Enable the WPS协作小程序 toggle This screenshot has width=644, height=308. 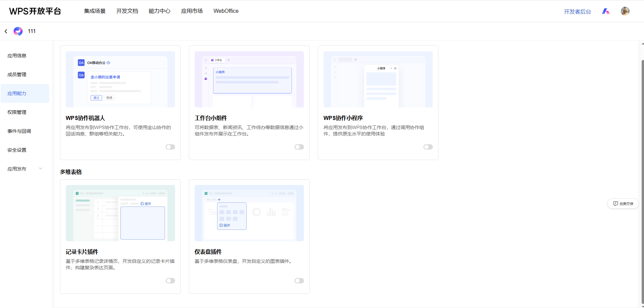point(428,147)
